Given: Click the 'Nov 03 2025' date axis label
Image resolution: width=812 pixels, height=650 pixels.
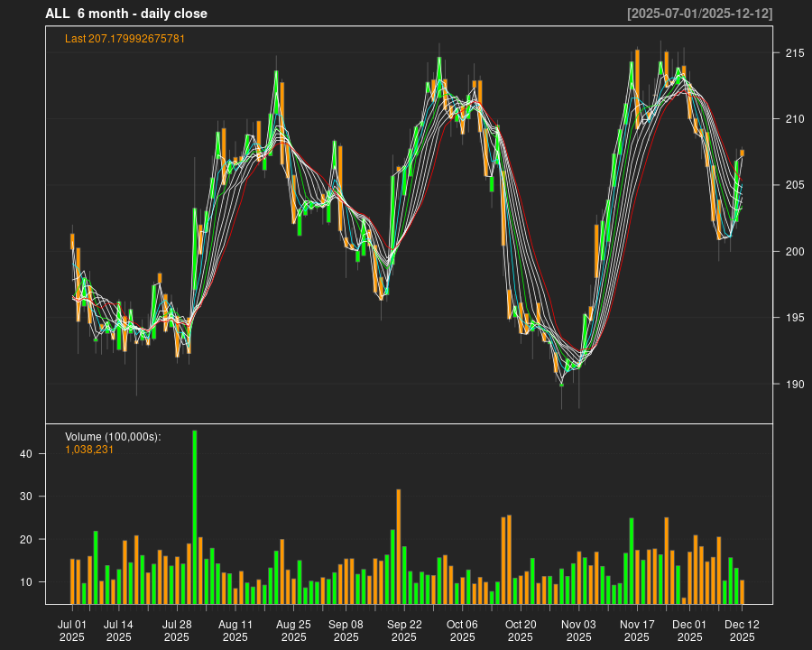Looking at the screenshot, I should (578, 630).
